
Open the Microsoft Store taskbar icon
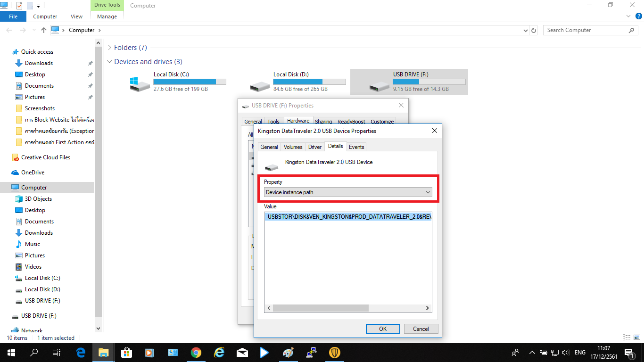(126, 353)
